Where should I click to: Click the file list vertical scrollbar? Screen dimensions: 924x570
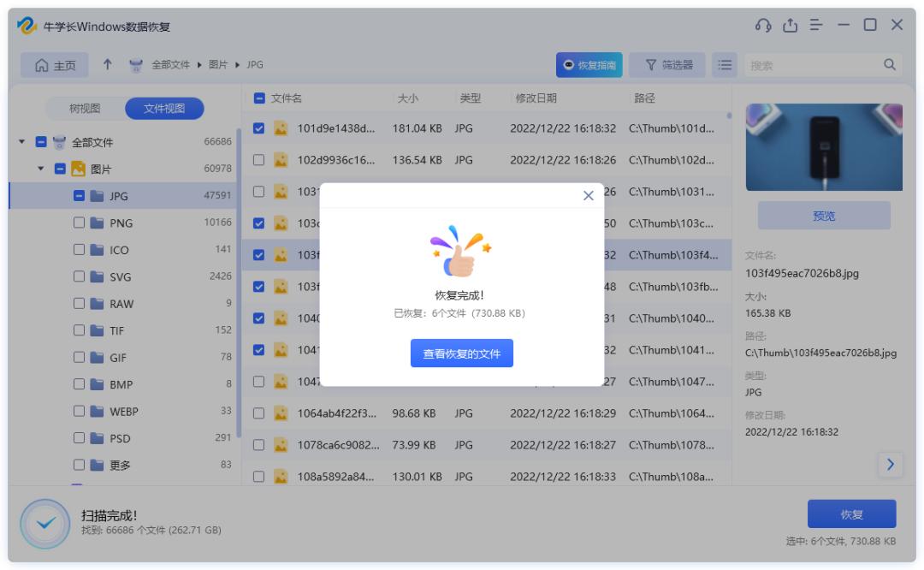tap(729, 116)
